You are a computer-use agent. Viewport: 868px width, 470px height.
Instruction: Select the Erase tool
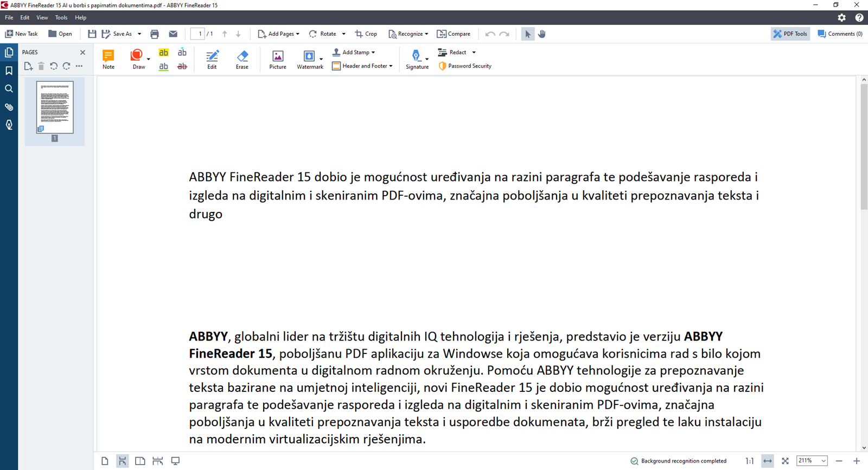click(242, 59)
